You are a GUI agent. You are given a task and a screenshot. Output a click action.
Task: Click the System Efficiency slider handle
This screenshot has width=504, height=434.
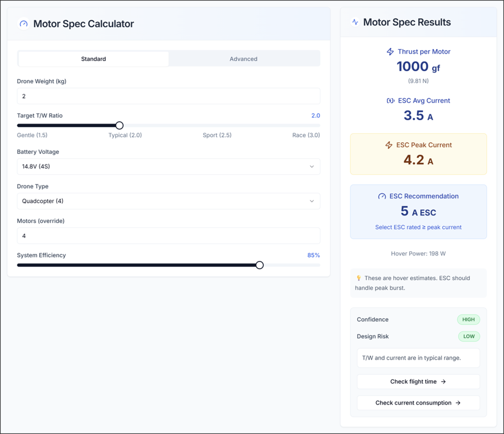tap(259, 265)
